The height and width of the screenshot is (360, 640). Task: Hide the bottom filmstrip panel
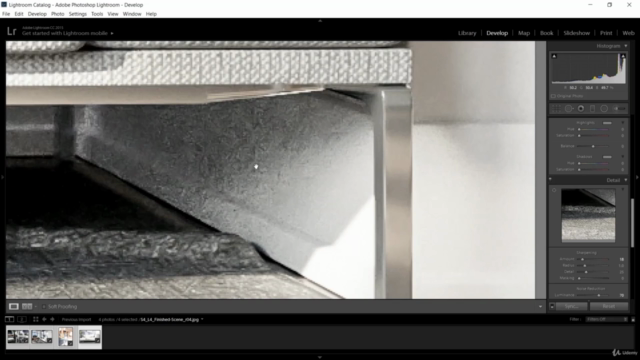point(320,357)
